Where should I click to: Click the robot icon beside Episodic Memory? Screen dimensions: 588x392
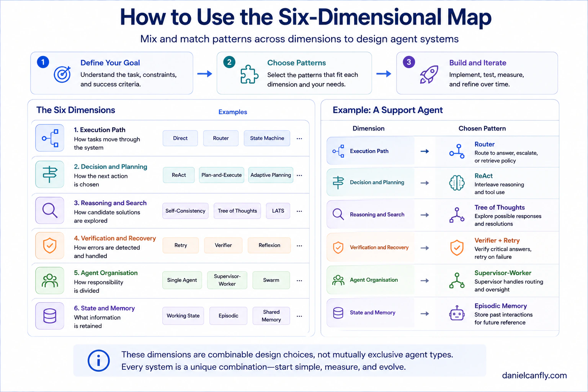coord(457,313)
